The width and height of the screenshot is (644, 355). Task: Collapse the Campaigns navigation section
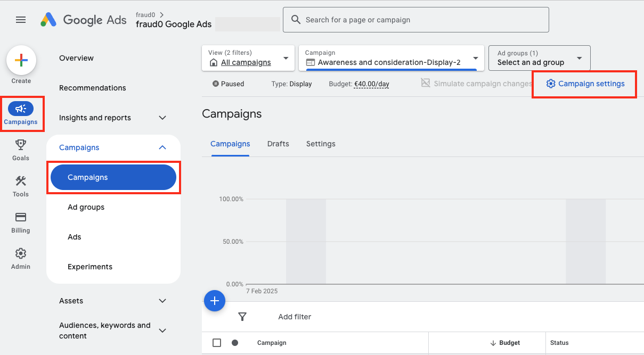[162, 147]
